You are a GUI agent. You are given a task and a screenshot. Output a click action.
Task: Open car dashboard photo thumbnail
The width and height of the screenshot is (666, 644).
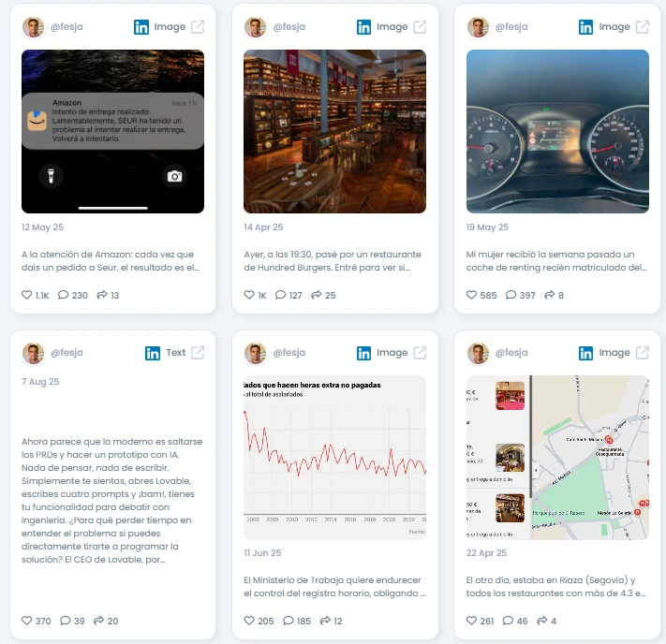tap(557, 132)
